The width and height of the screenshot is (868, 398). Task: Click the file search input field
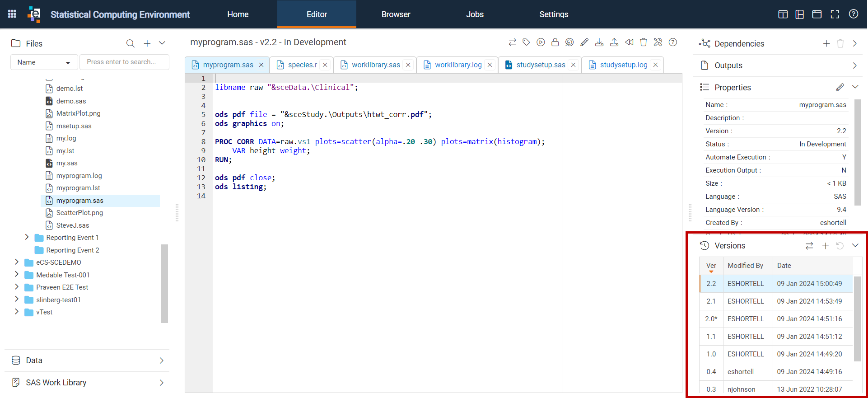click(x=124, y=62)
